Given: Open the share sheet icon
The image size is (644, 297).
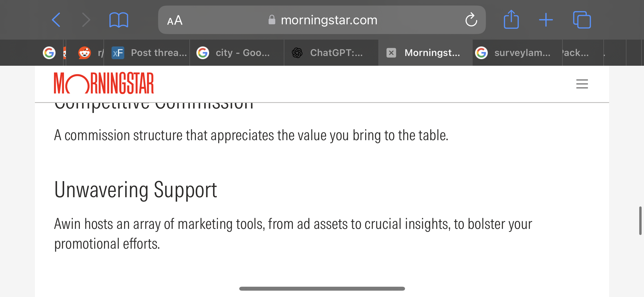Looking at the screenshot, I should tap(511, 19).
